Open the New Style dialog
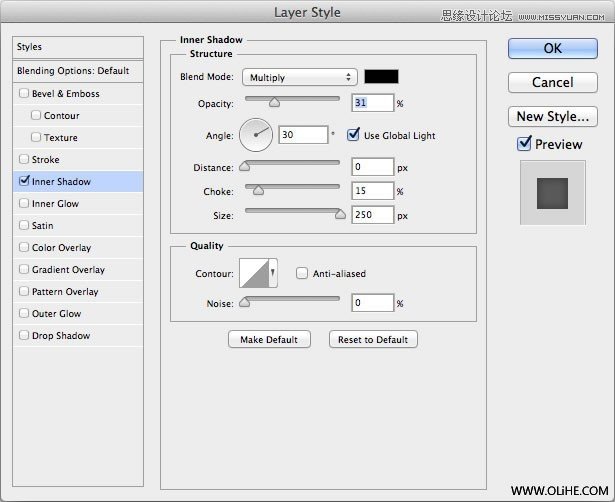615x502 pixels. point(553,116)
